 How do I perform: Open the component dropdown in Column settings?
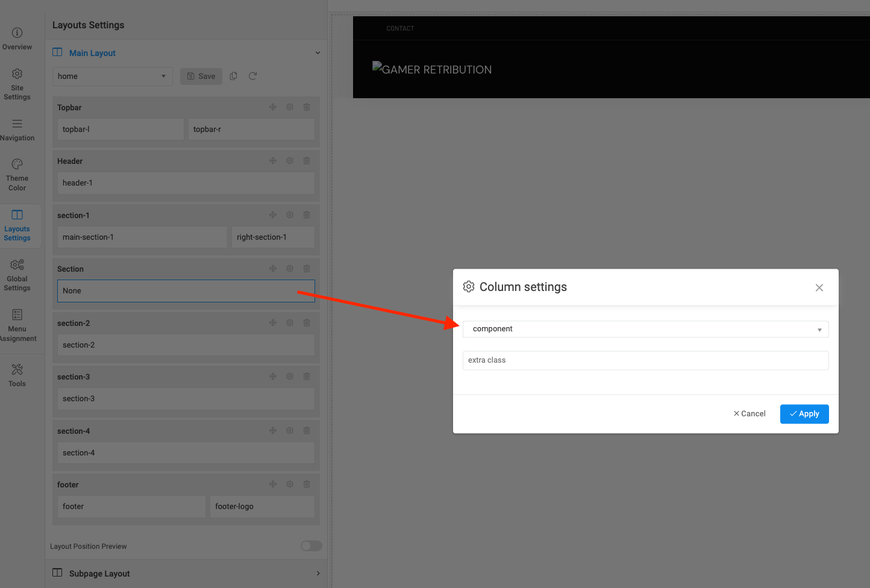pyautogui.click(x=645, y=329)
